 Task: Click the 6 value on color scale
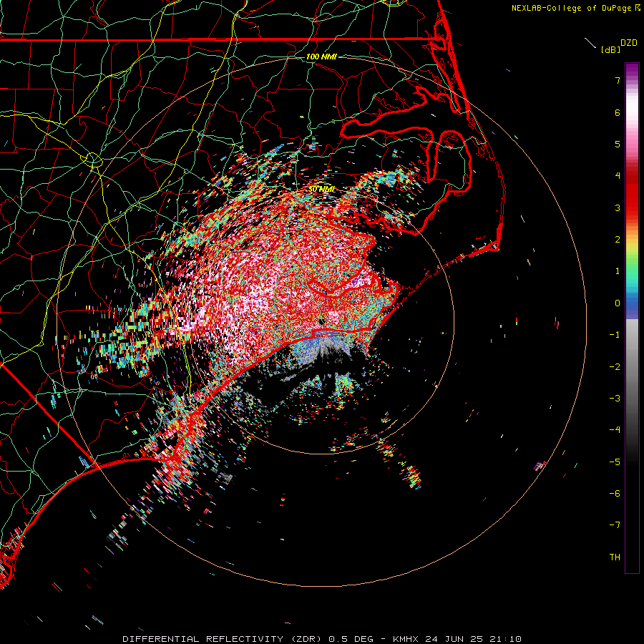(x=618, y=112)
